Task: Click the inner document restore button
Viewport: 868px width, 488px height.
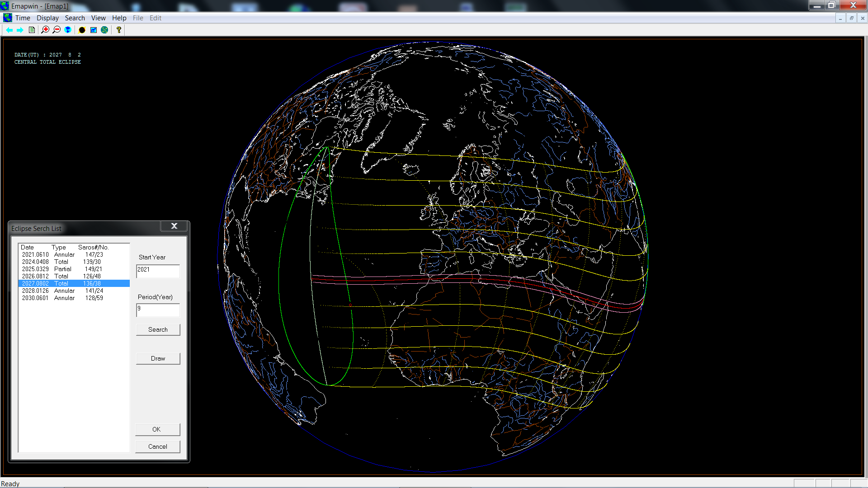Action: [x=851, y=18]
